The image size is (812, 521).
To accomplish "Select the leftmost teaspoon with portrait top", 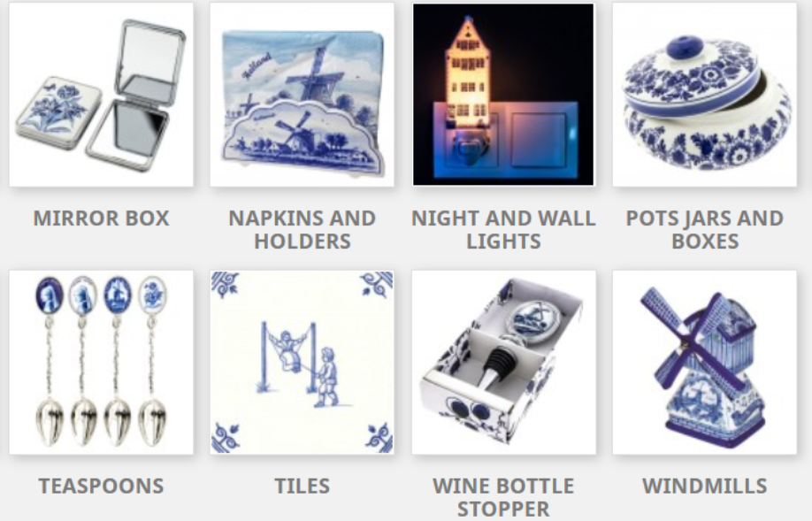I will pos(50,362).
